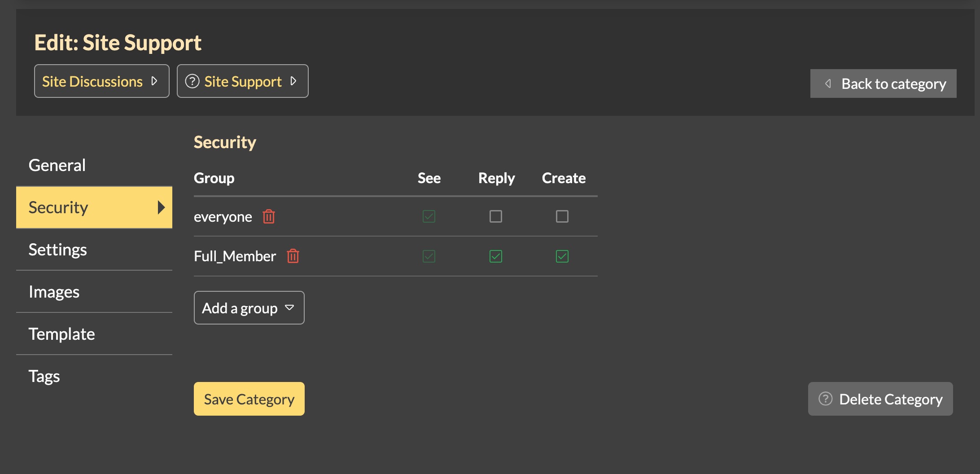This screenshot has width=980, height=474.
Task: Click the back arrow icon before Back to category
Action: click(828, 83)
